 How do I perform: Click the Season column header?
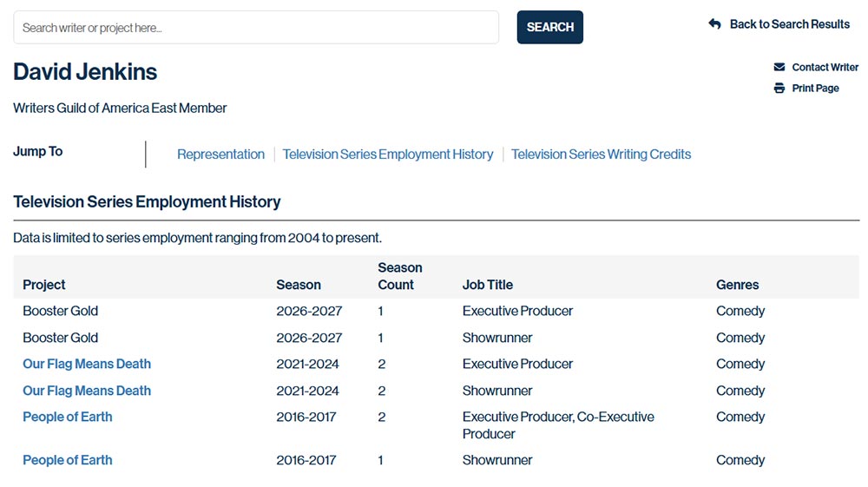[299, 285]
